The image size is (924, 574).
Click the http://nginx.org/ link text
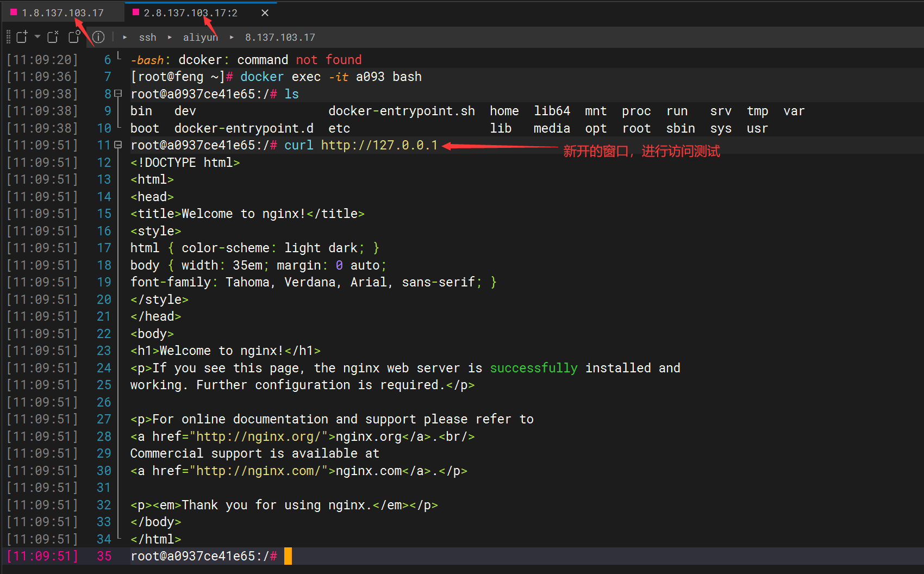pos(259,436)
